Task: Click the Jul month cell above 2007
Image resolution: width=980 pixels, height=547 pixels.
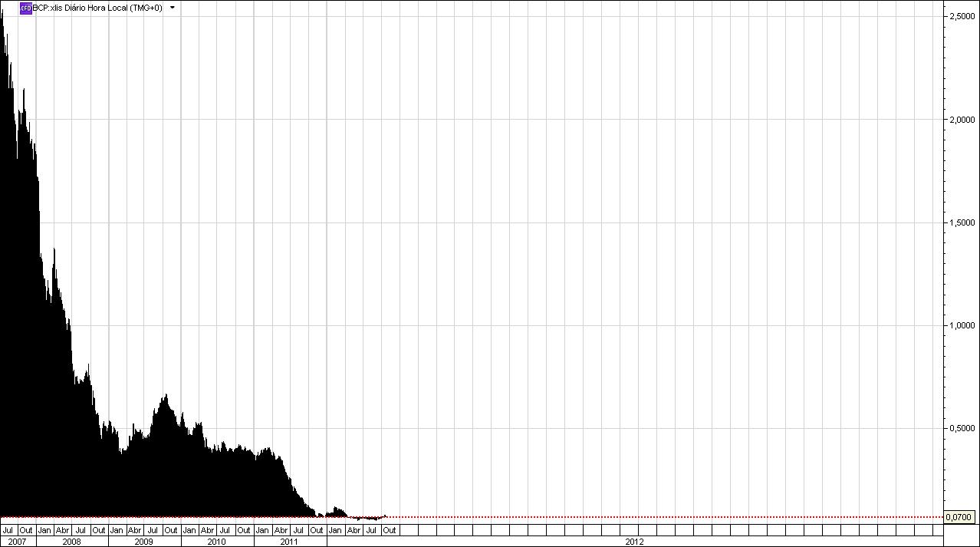Action: coord(8,530)
